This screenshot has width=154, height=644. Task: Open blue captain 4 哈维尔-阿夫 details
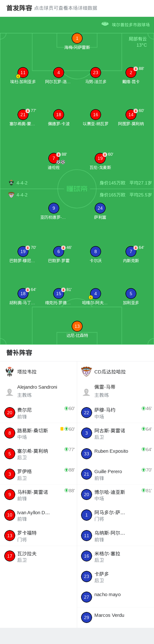(96, 294)
